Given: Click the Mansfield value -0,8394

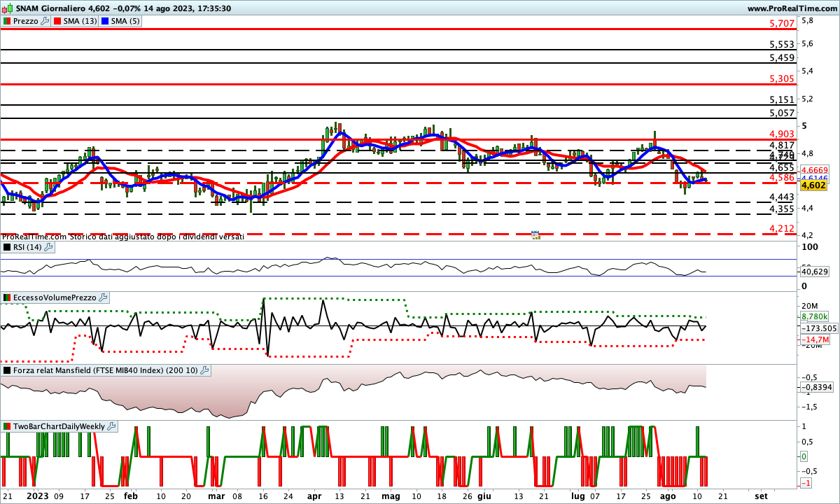Looking at the screenshot, I should pyautogui.click(x=817, y=387).
